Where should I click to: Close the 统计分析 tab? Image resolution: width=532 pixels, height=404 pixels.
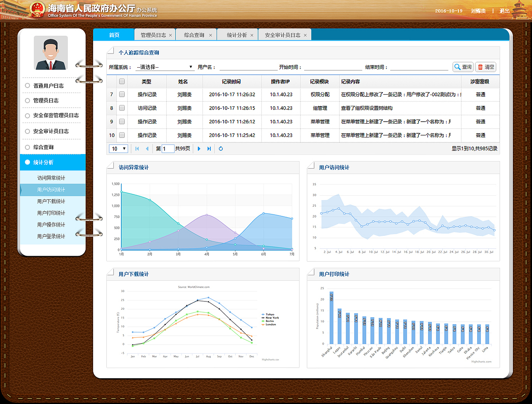coord(251,35)
